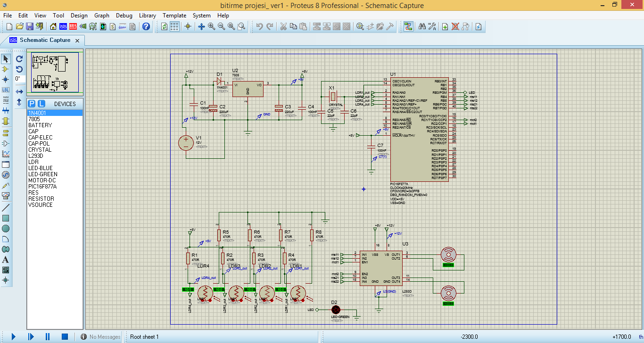Open the help question mark icon
The image size is (644, 343).
[146, 26]
